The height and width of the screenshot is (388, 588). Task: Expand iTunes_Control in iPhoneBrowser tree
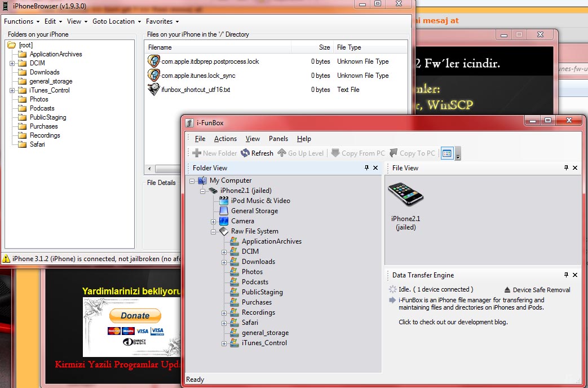(12, 90)
